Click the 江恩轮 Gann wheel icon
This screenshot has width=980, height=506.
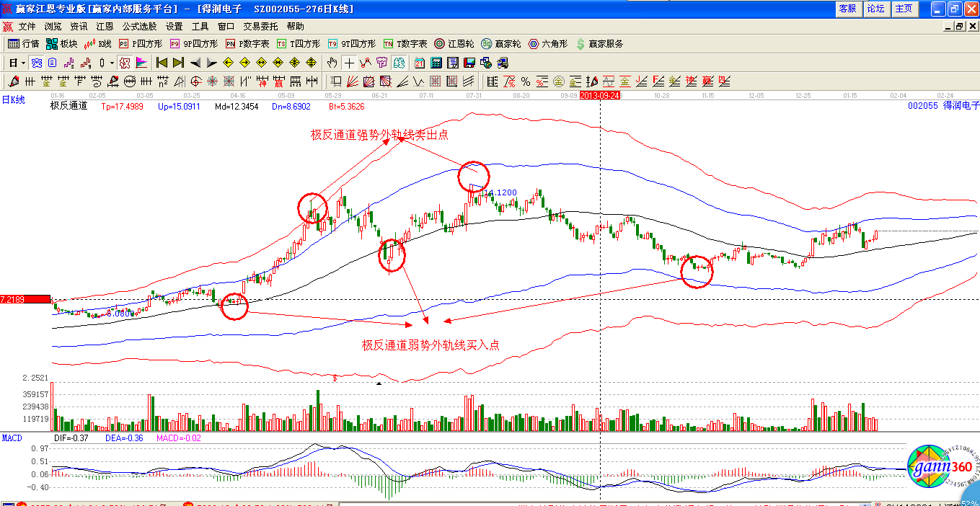pyautogui.click(x=456, y=44)
